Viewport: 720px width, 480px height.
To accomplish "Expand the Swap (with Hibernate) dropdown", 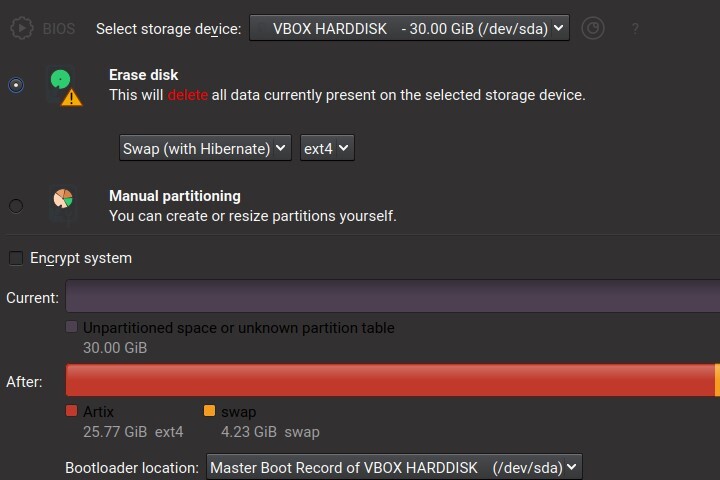I will tap(205, 148).
